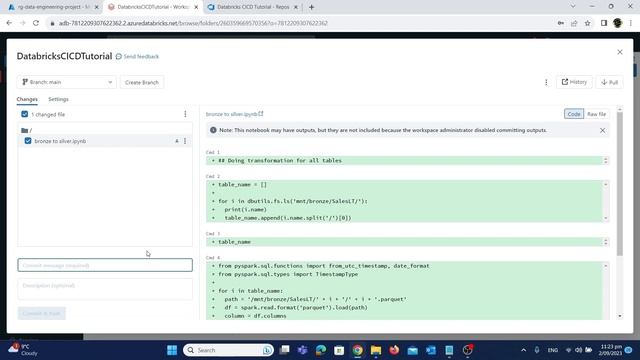Click the diff panel vertical scrollbar

(x=620, y=184)
